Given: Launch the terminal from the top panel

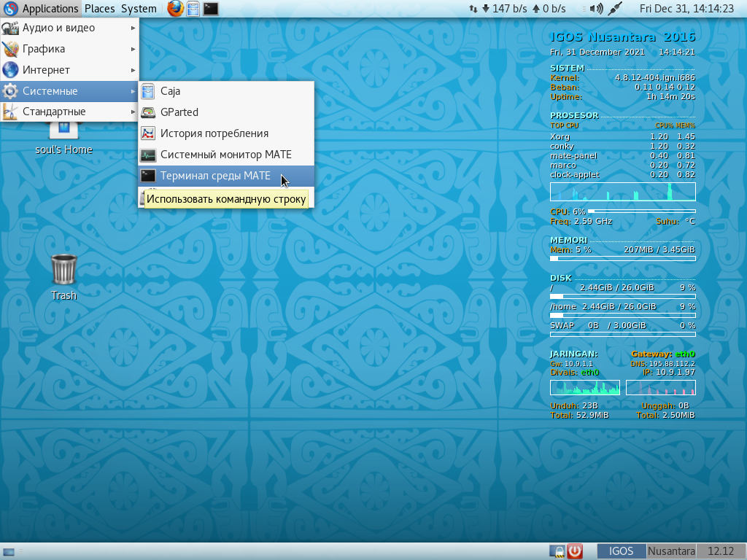Looking at the screenshot, I should (211, 9).
